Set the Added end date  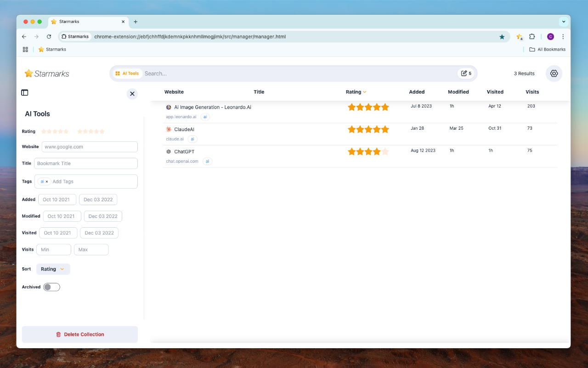pyautogui.click(x=98, y=200)
